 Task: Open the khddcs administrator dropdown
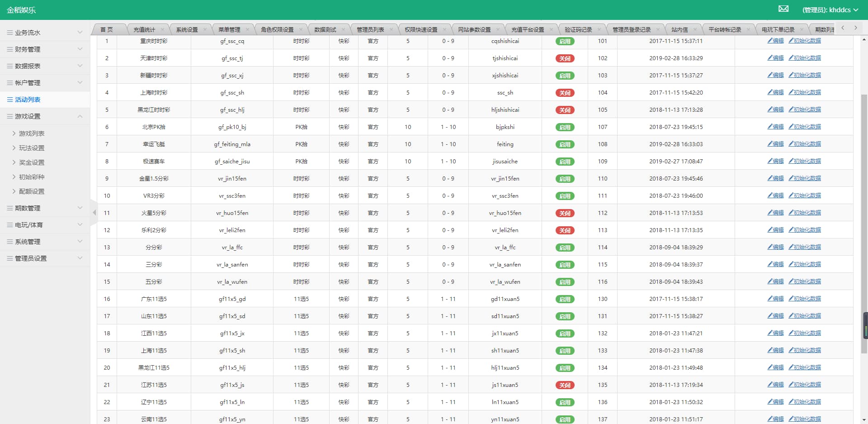830,10
